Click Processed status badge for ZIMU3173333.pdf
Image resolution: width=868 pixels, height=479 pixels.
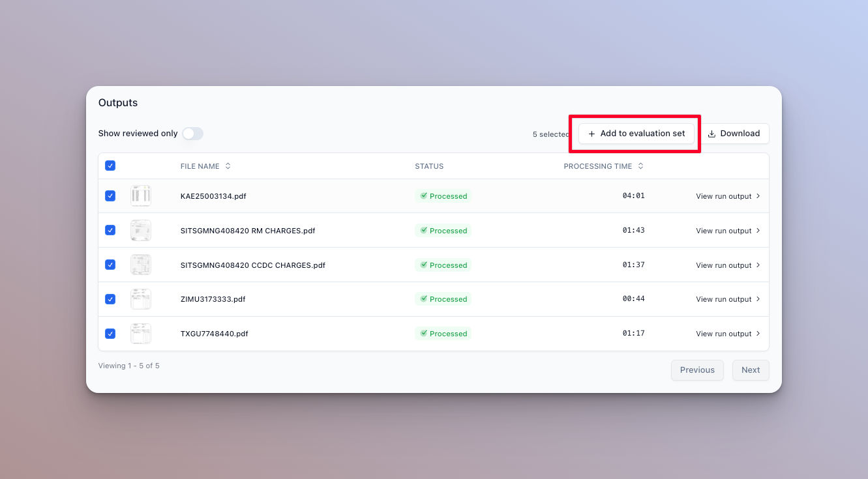point(443,299)
